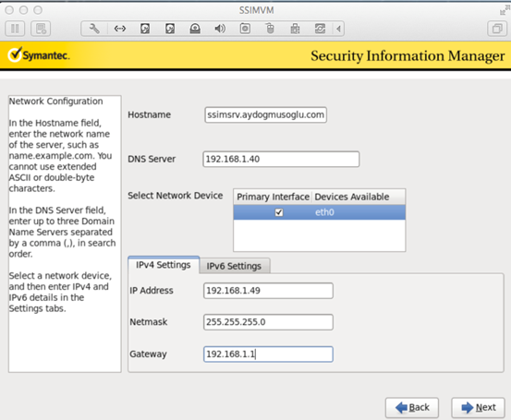The height and width of the screenshot is (420, 511).
Task: Open the sharing sync icon
Action: click(320, 29)
